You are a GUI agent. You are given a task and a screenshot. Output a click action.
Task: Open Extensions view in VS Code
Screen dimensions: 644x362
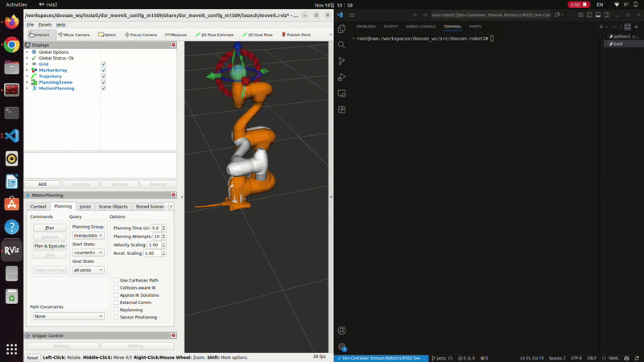pyautogui.click(x=342, y=109)
